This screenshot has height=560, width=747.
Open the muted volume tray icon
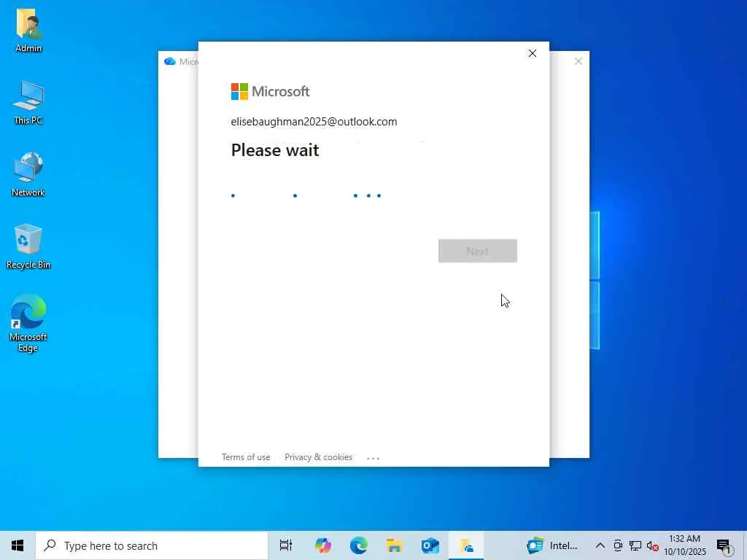tap(653, 545)
